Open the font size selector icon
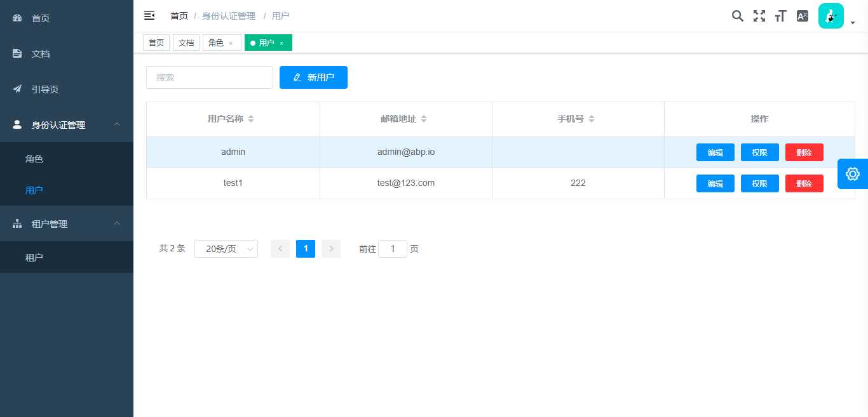This screenshot has width=868, height=417. tap(781, 17)
